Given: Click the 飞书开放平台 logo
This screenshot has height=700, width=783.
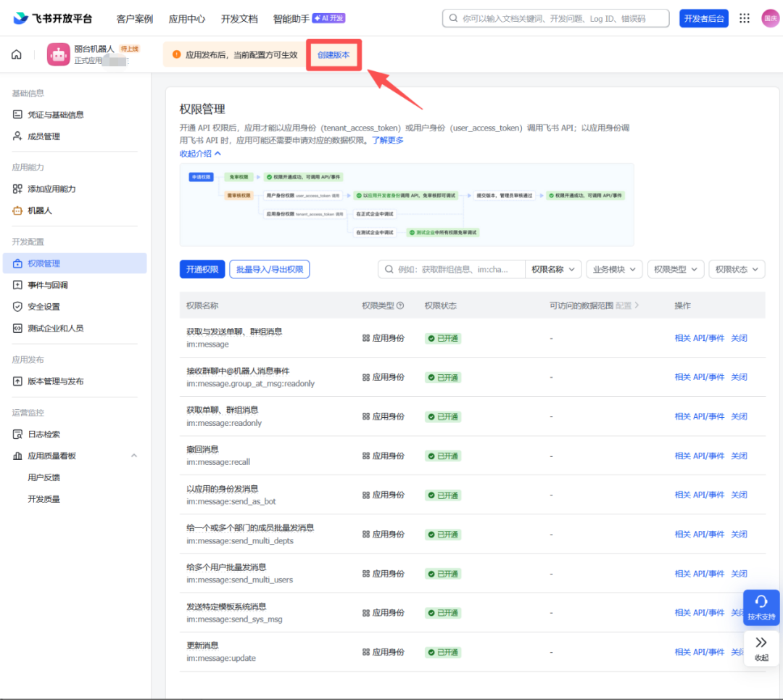Looking at the screenshot, I should [x=52, y=18].
